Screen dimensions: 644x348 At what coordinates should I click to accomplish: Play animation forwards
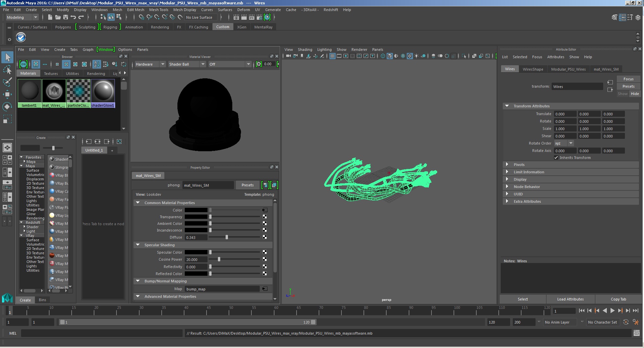tap(612, 311)
